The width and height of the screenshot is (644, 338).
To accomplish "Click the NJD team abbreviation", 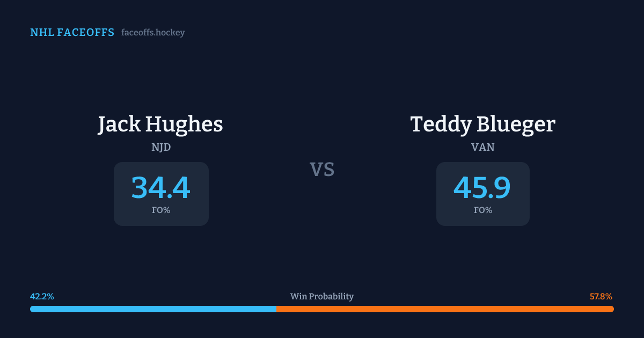I will (161, 147).
